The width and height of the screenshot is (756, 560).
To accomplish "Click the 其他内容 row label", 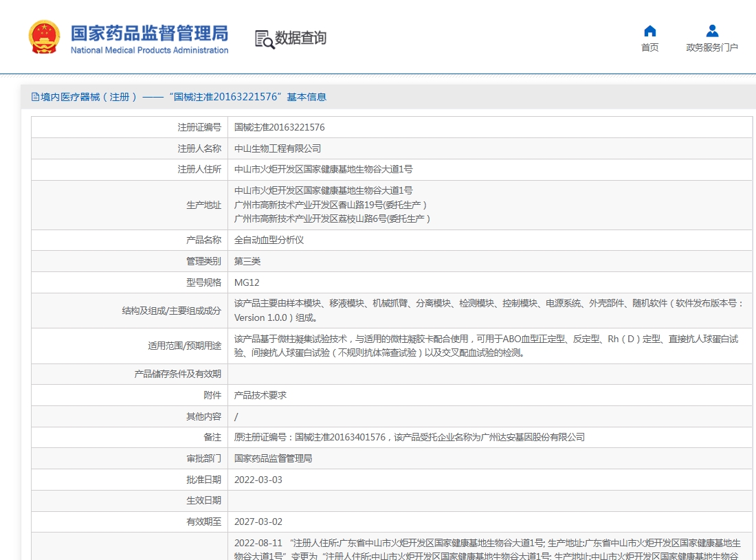I will (203, 416).
